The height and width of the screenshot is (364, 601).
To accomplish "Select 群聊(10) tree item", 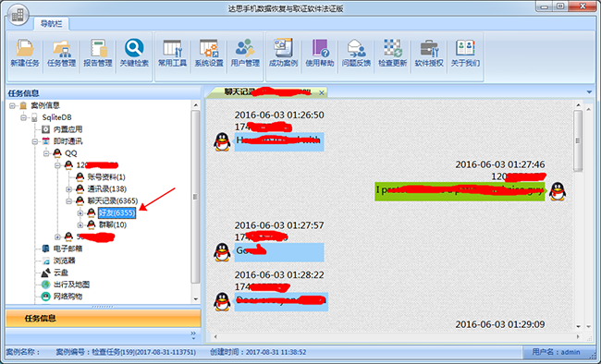I will pyautogui.click(x=112, y=224).
